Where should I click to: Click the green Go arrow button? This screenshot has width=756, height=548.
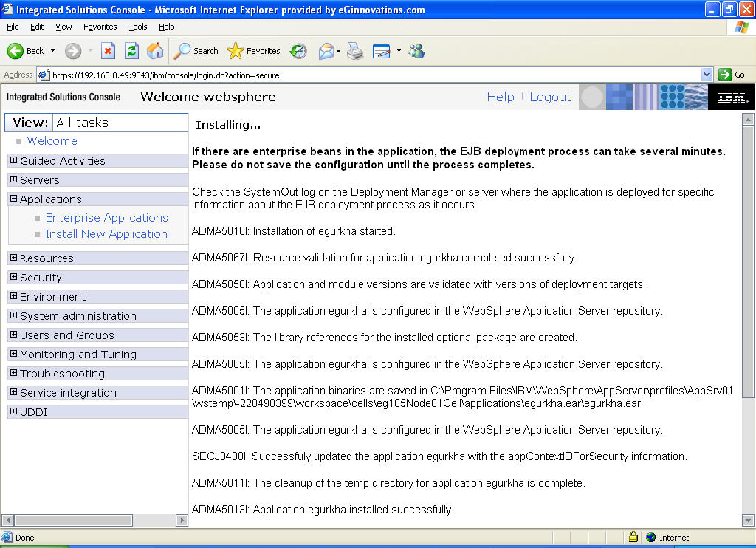(x=725, y=75)
